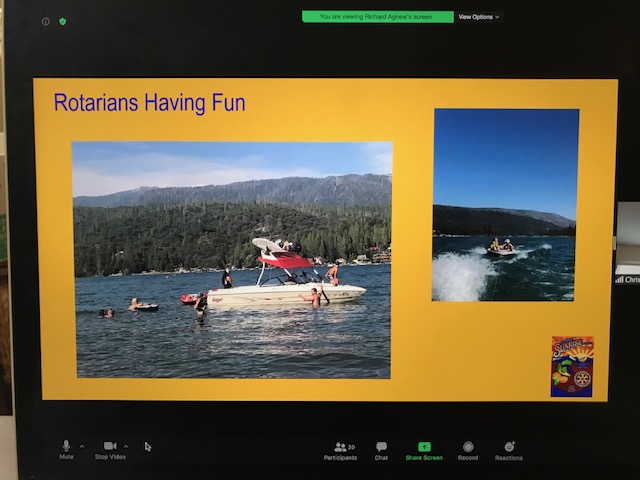
Task: Open the Chat panel
Action: coord(381,450)
